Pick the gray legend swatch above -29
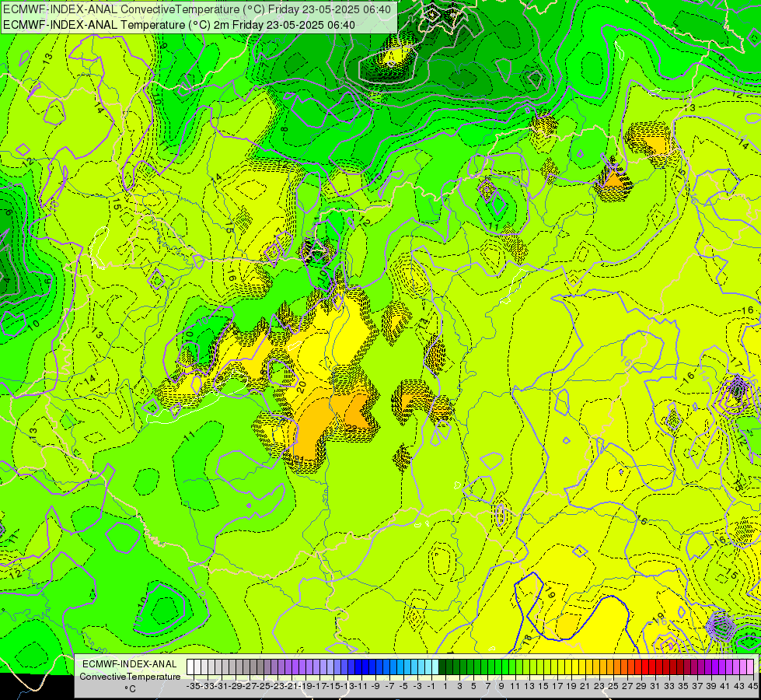 click(232, 667)
